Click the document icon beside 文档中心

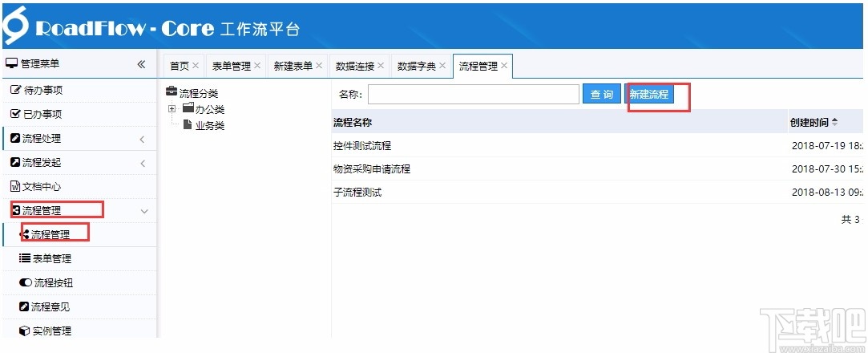tap(16, 187)
